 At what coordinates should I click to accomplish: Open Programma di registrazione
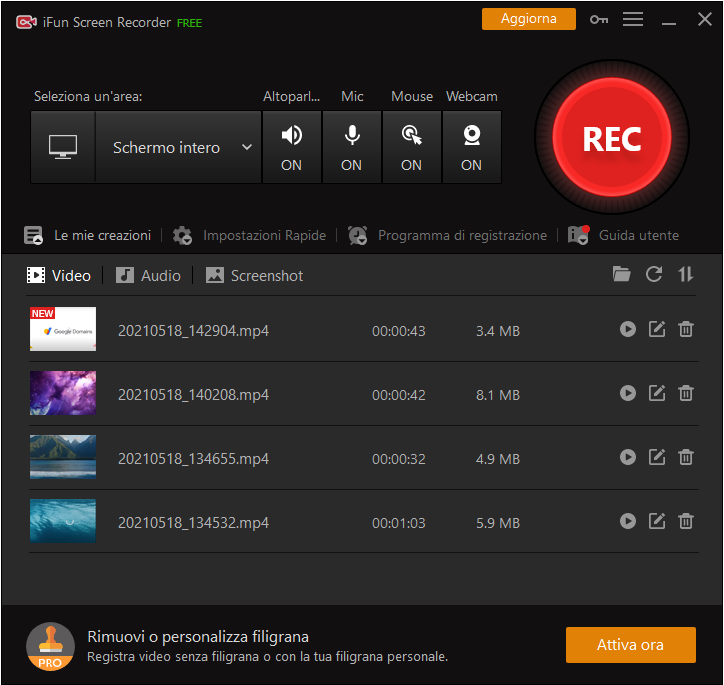point(462,235)
